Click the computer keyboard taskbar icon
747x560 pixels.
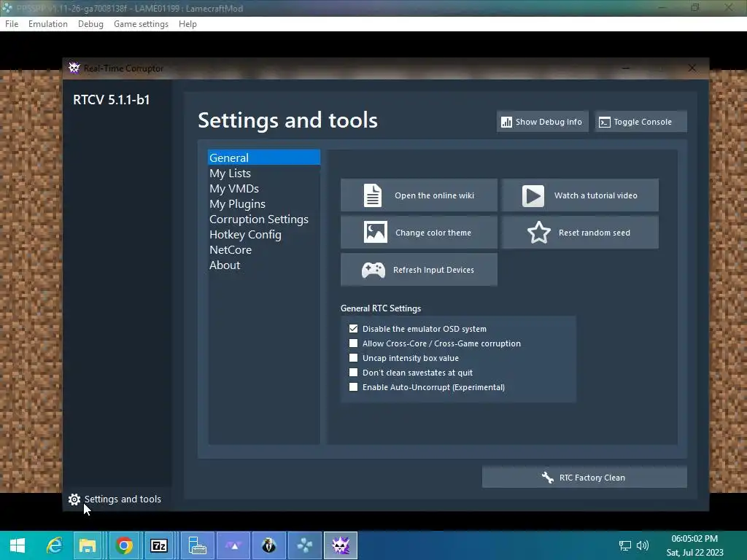click(x=197, y=545)
